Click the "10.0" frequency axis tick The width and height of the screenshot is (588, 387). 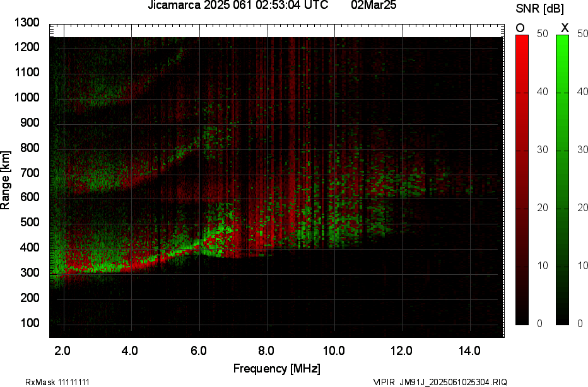[x=334, y=350]
